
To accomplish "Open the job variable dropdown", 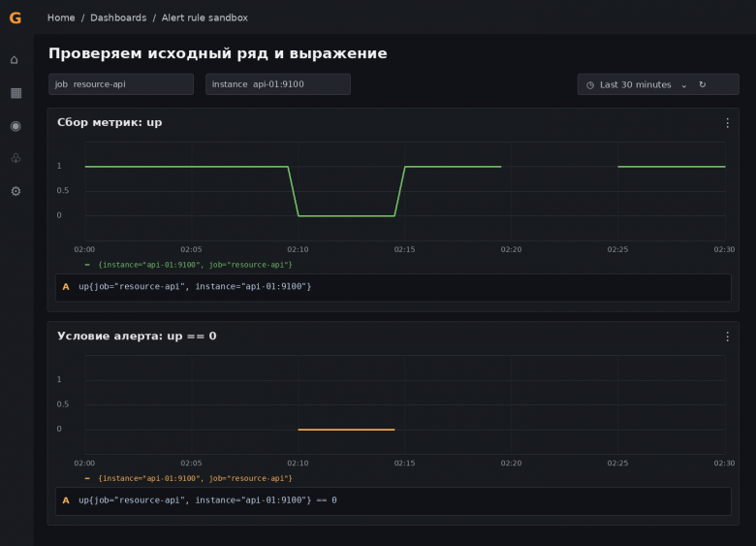I will pos(121,84).
